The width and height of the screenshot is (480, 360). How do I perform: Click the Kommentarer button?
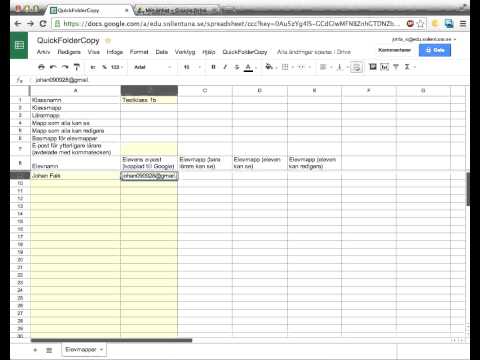tap(394, 50)
